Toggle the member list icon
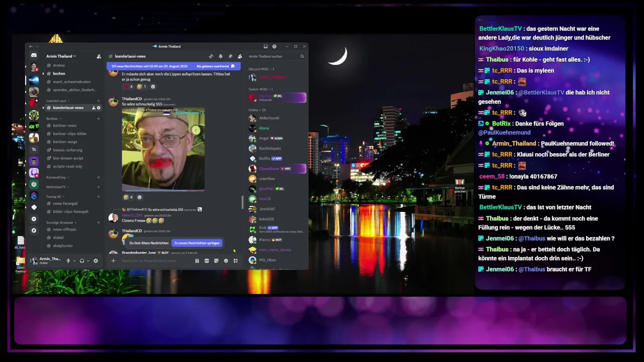The height and width of the screenshot is (362, 644). (x=240, y=56)
